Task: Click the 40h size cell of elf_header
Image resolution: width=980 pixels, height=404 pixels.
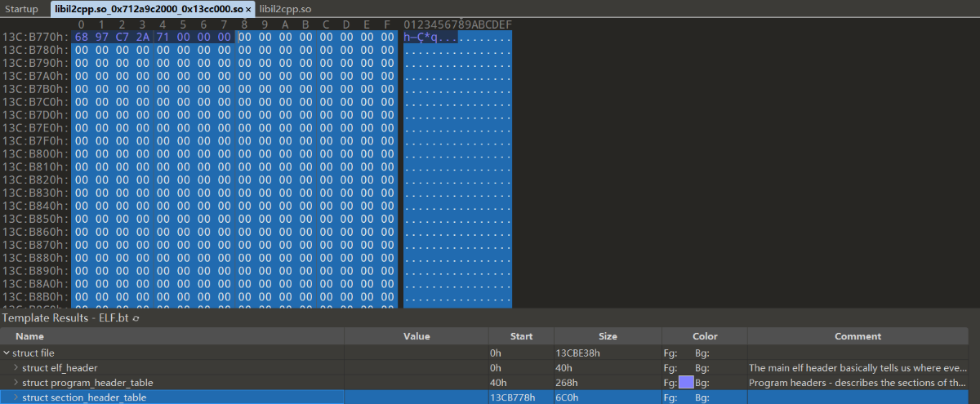Action: pyautogui.click(x=564, y=368)
